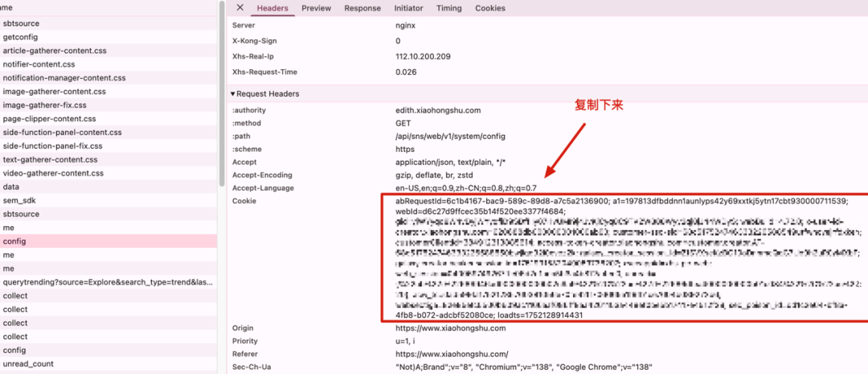Click the Accept-Encoding header name

[x=262, y=175]
